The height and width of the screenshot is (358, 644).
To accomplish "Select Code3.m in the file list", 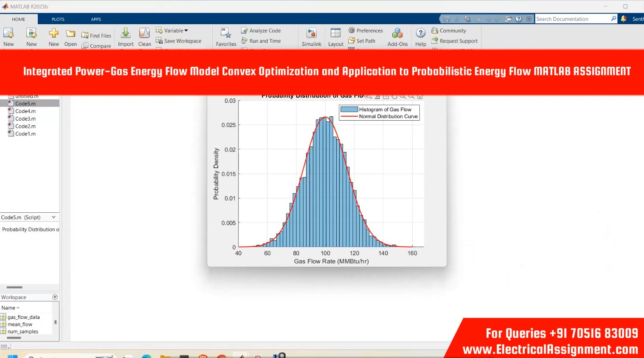I will (25, 119).
